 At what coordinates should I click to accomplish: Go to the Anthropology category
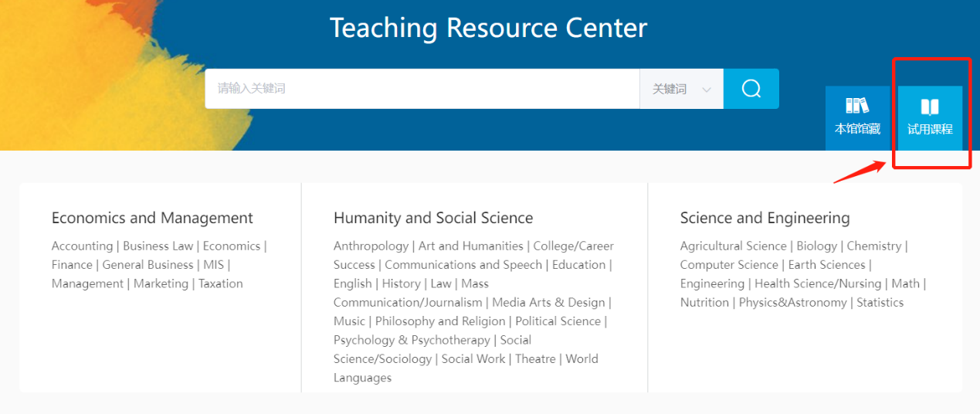[x=371, y=246]
